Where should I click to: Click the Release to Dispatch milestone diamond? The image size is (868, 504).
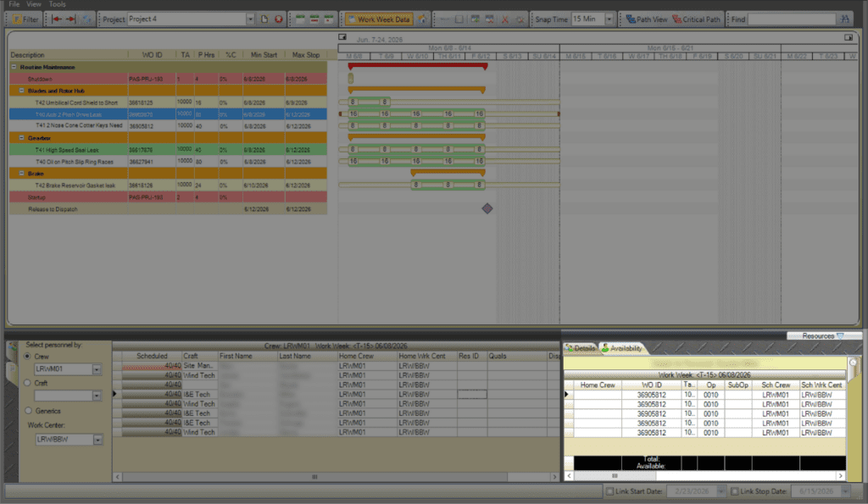(x=487, y=208)
